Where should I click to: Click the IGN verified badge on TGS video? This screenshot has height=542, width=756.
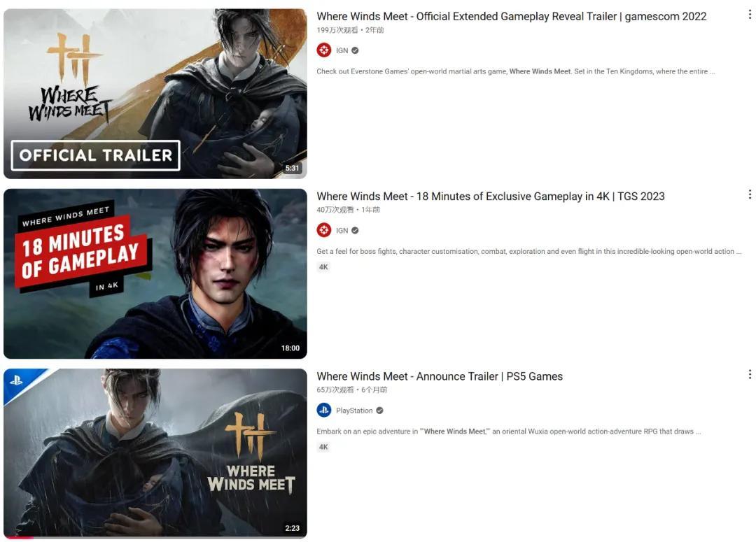[355, 230]
